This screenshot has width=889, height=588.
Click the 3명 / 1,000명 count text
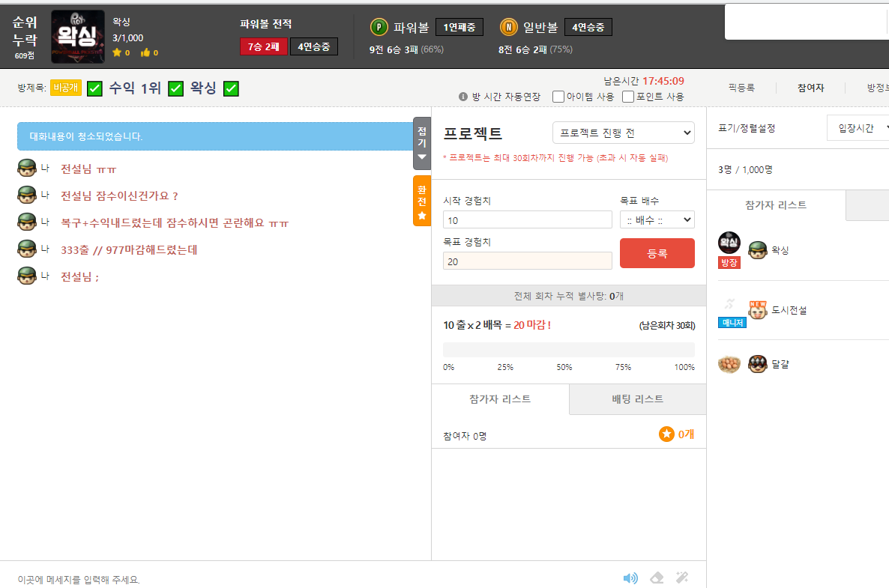point(745,169)
